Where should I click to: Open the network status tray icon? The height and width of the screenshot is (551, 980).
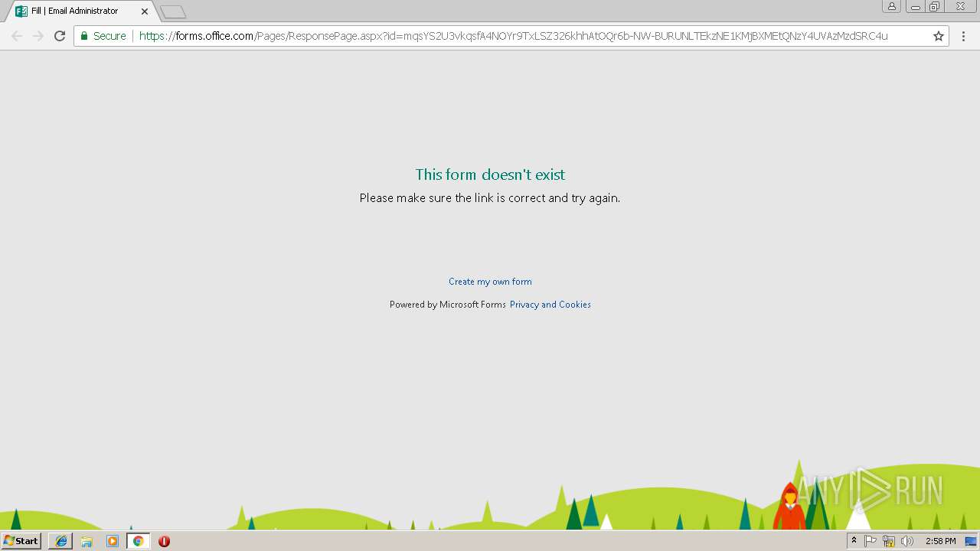point(889,541)
